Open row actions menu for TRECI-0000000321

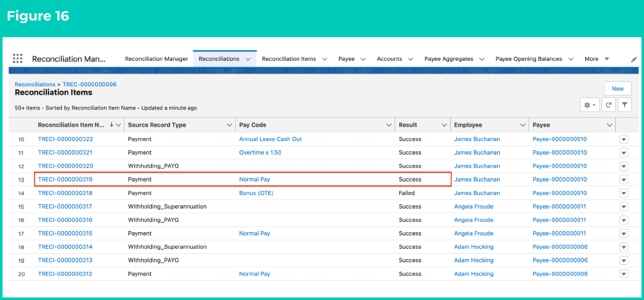(x=624, y=153)
